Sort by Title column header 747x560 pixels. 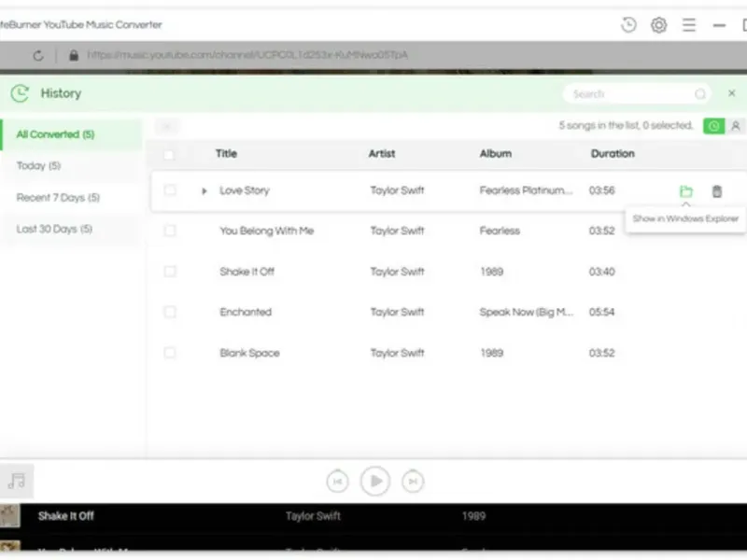226,154
